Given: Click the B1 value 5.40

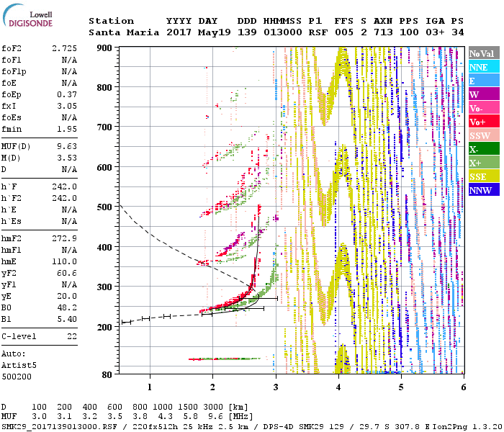Looking at the screenshot, I should point(67,320).
